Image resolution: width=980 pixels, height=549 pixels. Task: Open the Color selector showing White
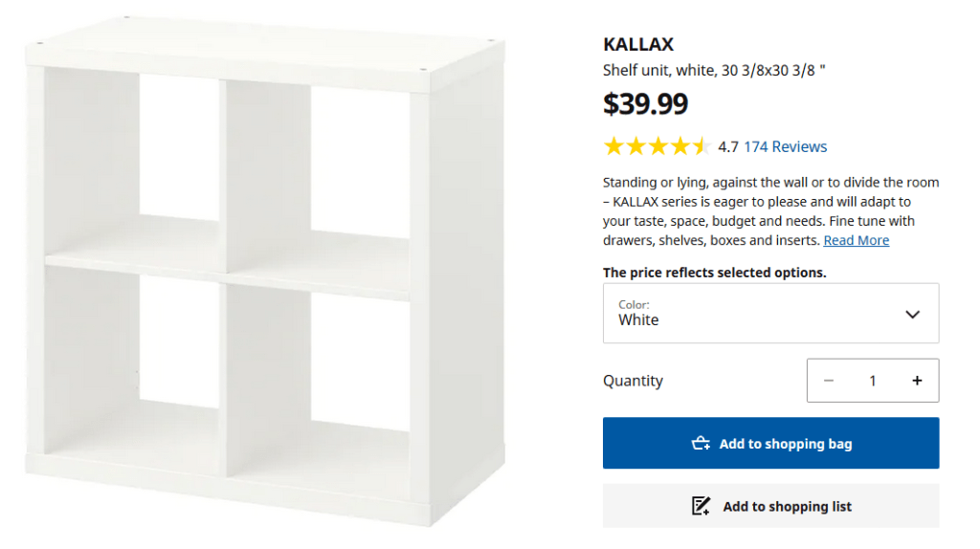click(x=770, y=313)
